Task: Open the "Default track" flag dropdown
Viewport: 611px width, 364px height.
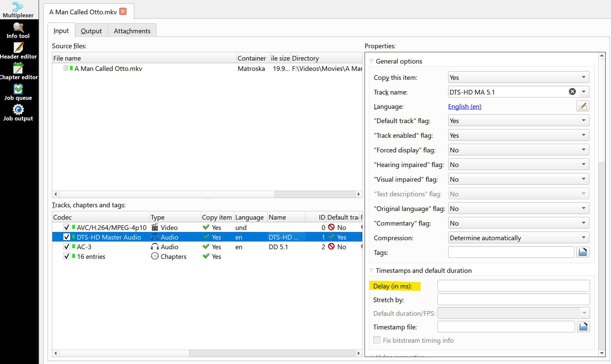Action: [518, 121]
